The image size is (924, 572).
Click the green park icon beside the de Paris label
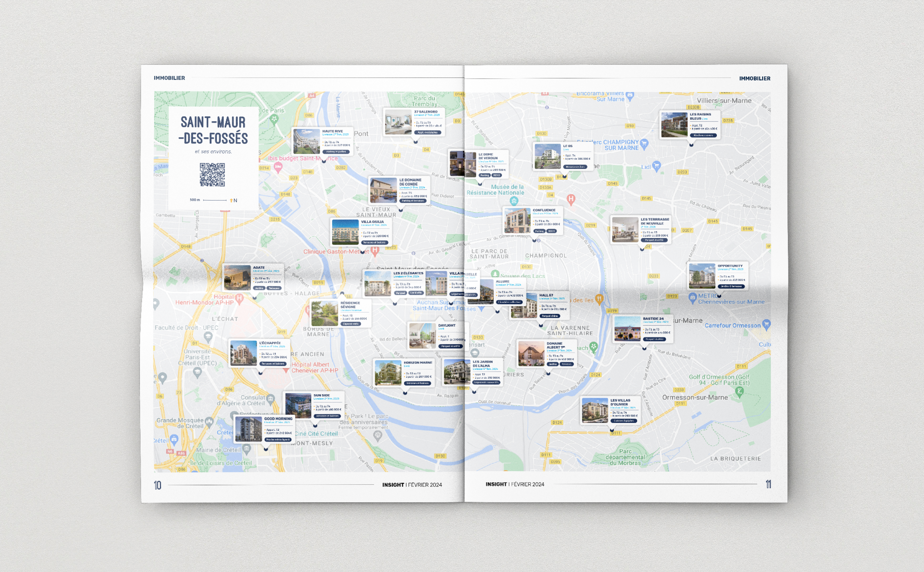tap(274, 120)
